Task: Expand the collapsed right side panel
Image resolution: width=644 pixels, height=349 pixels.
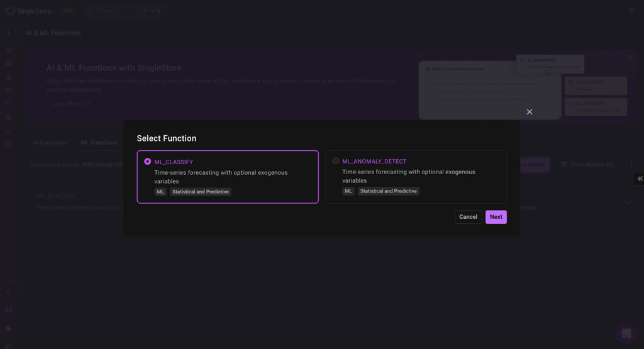Action: point(639,179)
